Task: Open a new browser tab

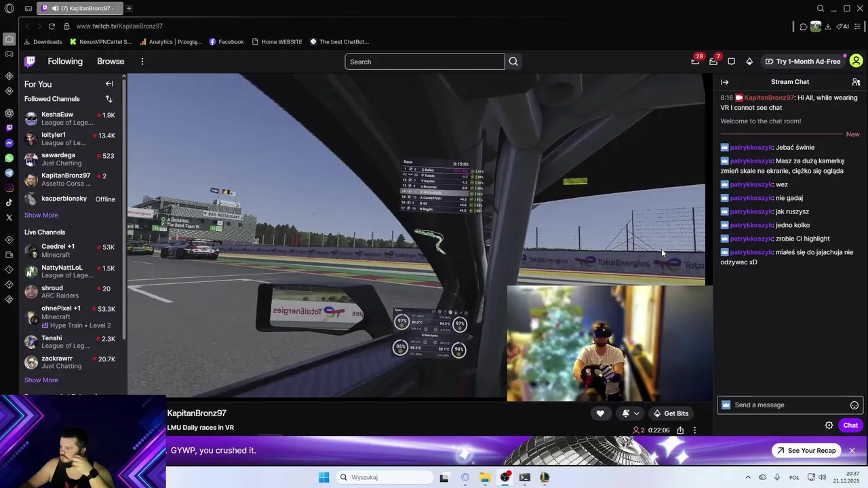Action: click(129, 9)
